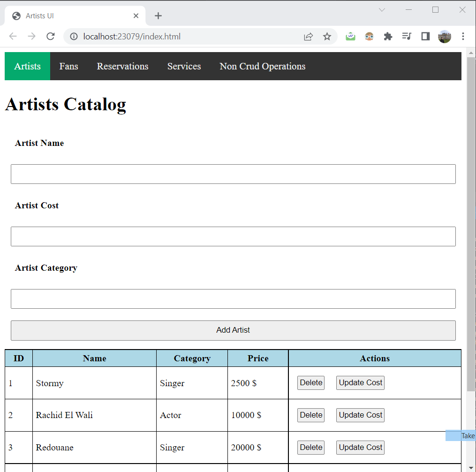Open the Reservations nav tab
This screenshot has height=472, width=476.
click(x=122, y=66)
